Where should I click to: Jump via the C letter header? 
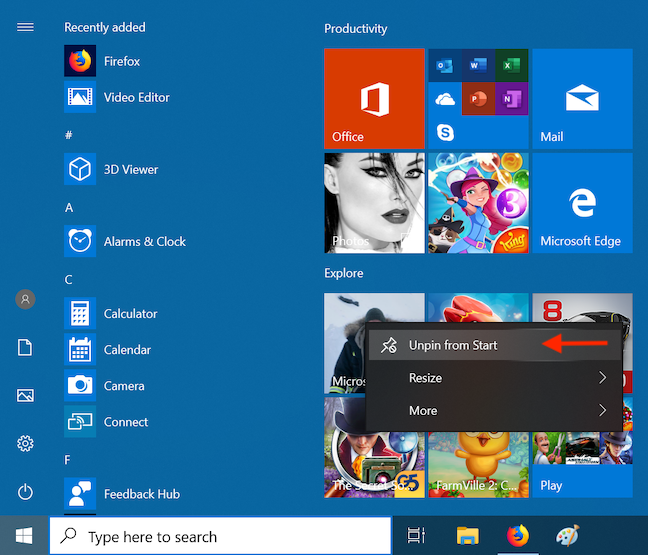click(x=69, y=280)
